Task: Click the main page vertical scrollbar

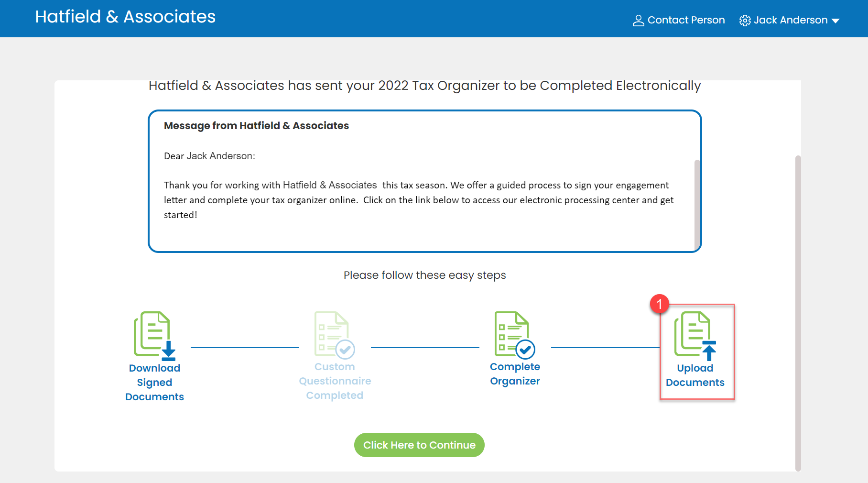Action: 798,313
